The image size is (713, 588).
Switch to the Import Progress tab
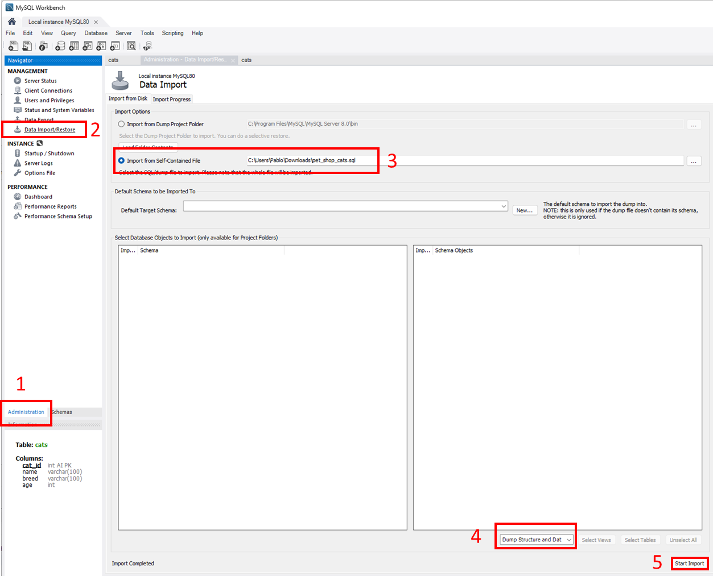click(x=171, y=99)
